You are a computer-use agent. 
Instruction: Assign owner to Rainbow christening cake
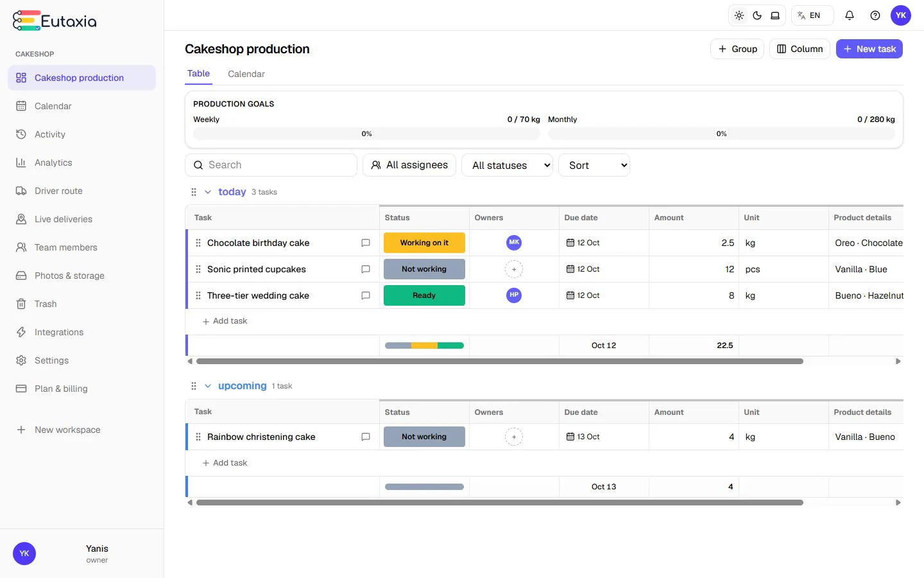click(514, 437)
